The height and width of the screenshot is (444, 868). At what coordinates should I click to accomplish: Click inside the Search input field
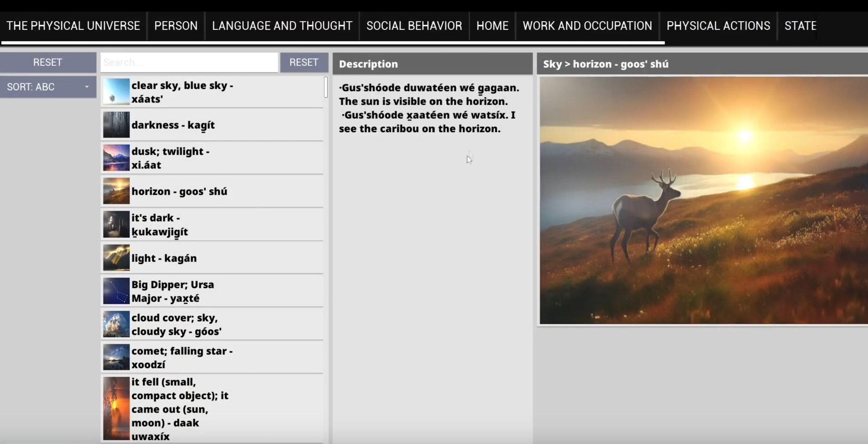(x=189, y=62)
